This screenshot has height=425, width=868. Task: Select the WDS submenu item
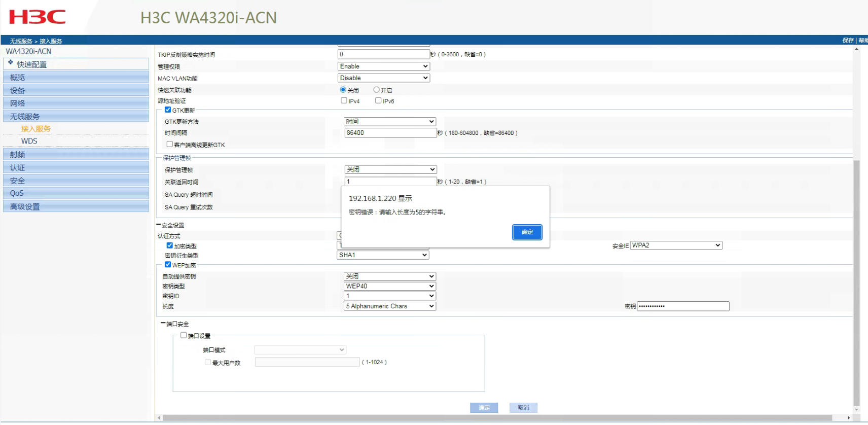pyautogui.click(x=29, y=141)
